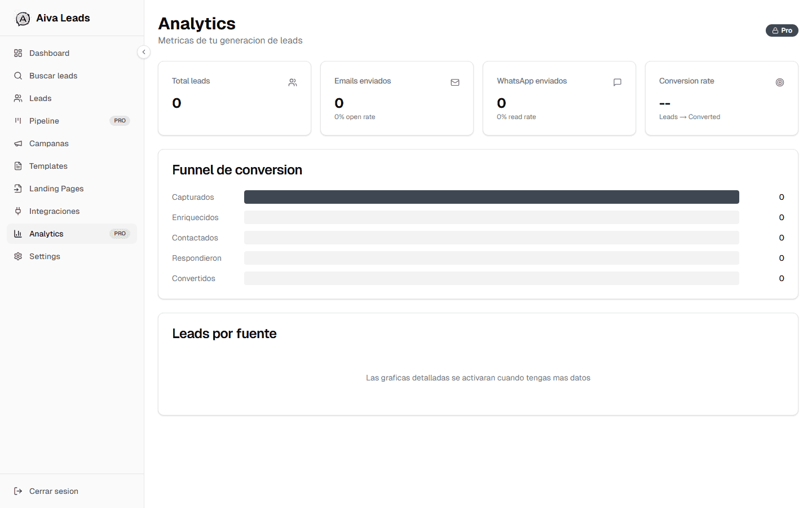Click the Pro badge button at top right
Image resolution: width=812 pixels, height=508 pixels.
(x=782, y=30)
